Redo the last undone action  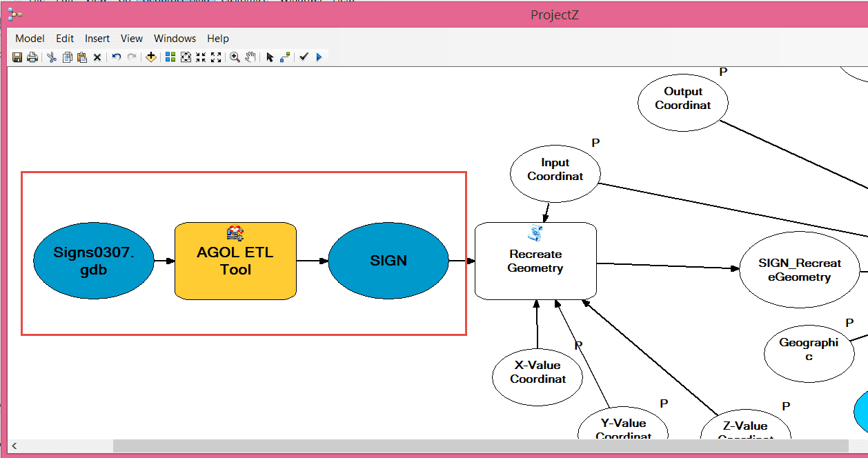(132, 57)
